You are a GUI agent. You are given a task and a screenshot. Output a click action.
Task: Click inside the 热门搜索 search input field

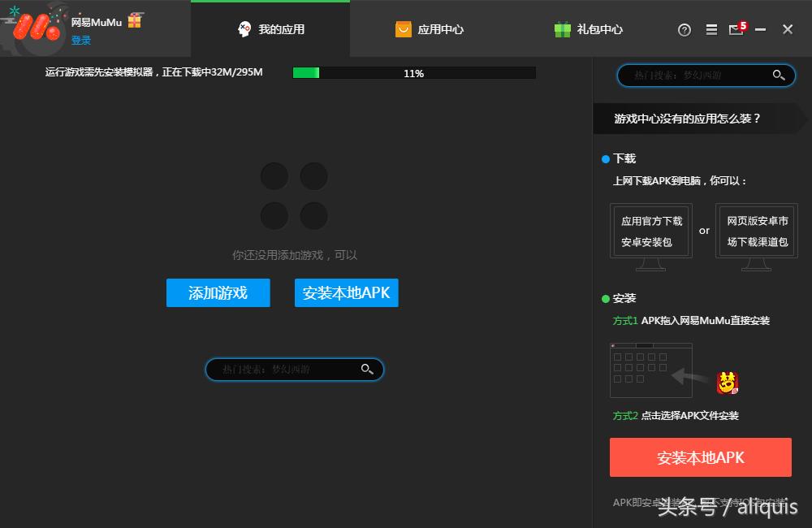[x=284, y=369]
